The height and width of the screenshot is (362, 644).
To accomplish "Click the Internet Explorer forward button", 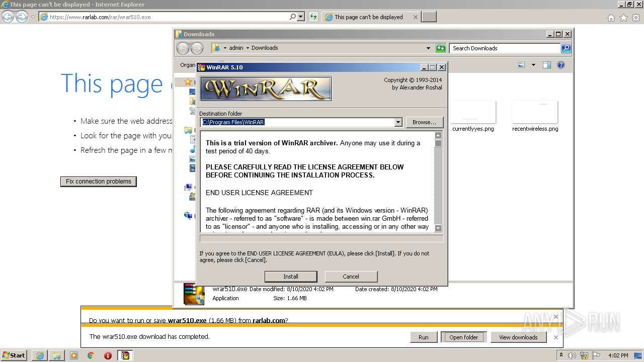I will point(22,17).
